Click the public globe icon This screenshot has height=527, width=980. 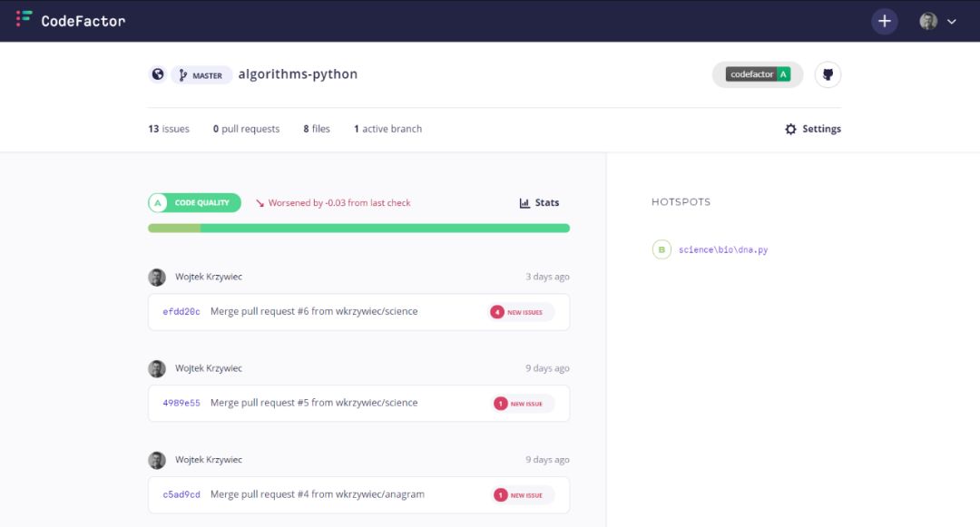click(x=158, y=74)
